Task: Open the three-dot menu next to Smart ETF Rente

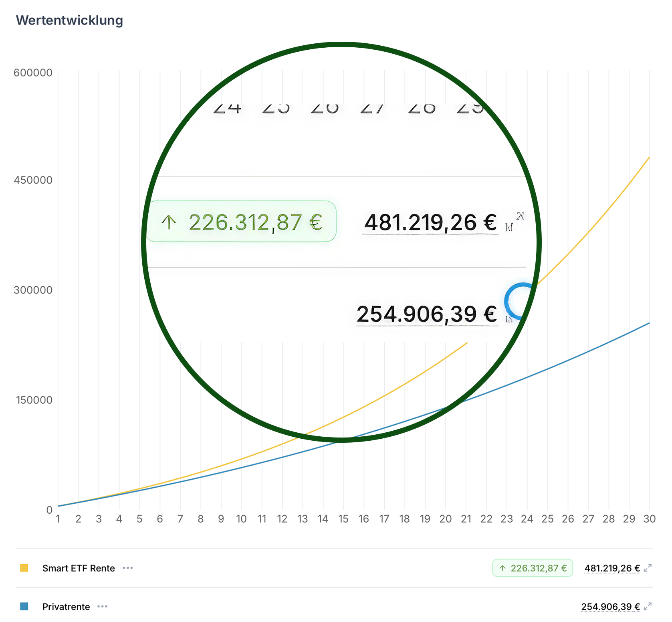Action: 127,568
